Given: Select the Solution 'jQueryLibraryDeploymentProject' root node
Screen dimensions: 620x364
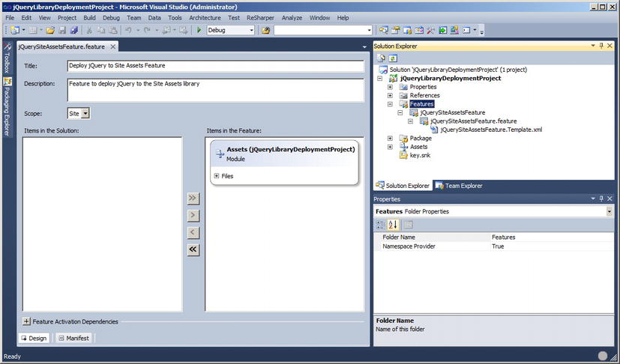Looking at the screenshot, I should [458, 70].
